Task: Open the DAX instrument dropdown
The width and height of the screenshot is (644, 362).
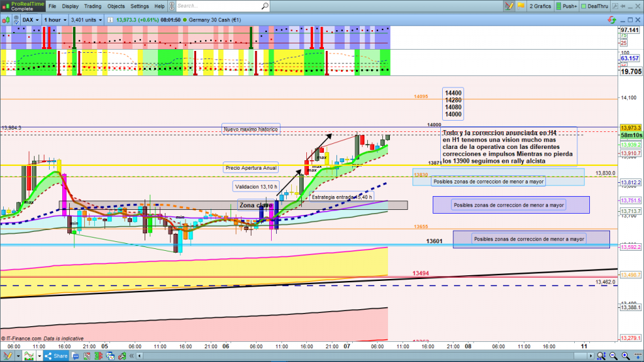Action: pyautogui.click(x=31, y=19)
